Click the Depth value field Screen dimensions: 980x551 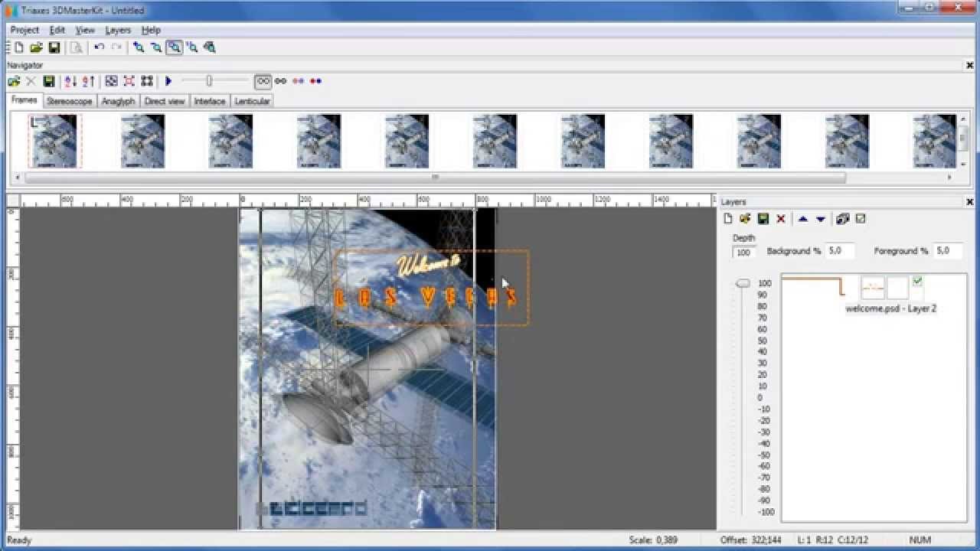coord(743,252)
